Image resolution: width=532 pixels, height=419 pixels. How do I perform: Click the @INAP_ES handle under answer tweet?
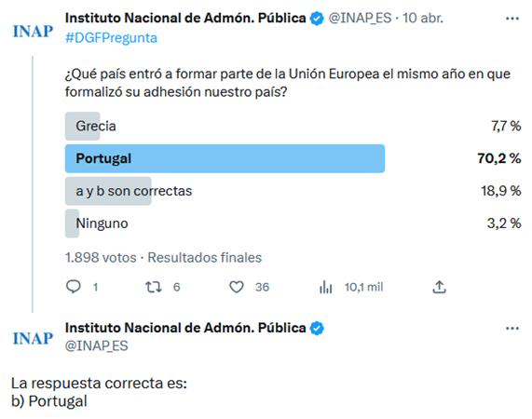click(96, 345)
